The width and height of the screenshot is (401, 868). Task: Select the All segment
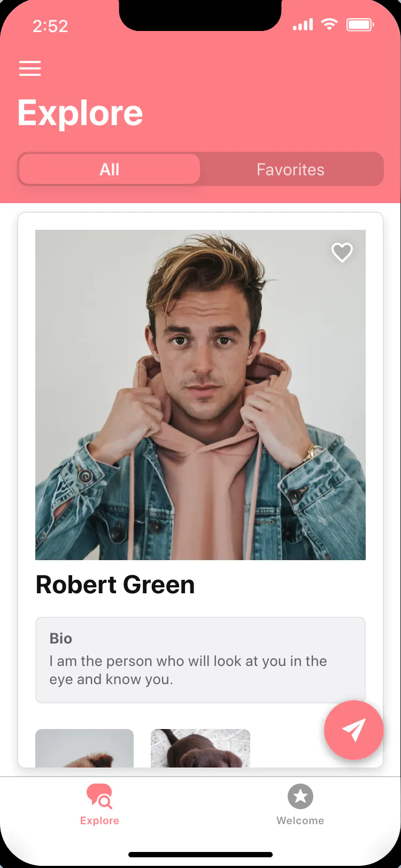click(110, 169)
